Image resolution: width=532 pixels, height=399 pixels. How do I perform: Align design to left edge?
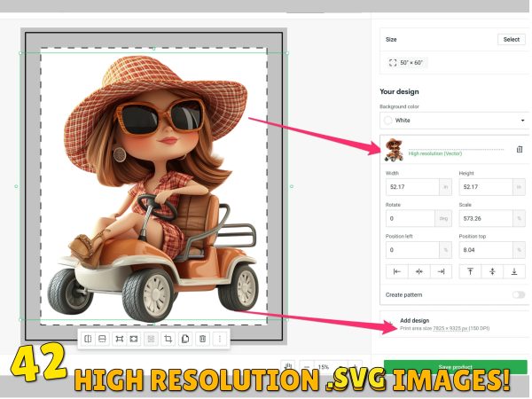(x=396, y=271)
